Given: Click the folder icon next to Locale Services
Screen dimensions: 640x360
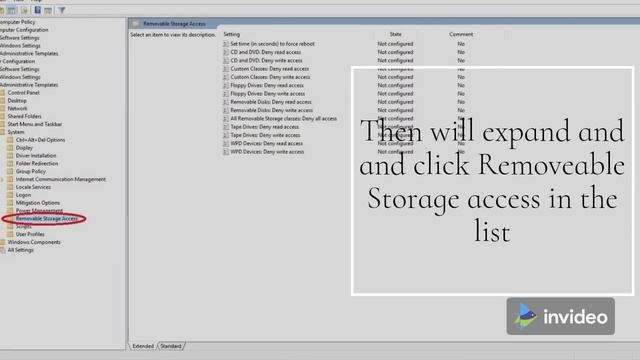Looking at the screenshot, I should [10, 187].
